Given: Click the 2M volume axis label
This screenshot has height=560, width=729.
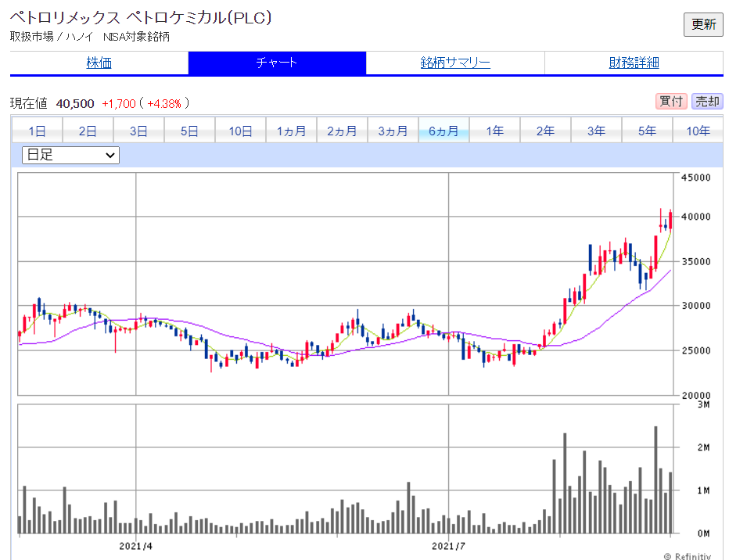Looking at the screenshot, I should click(703, 447).
